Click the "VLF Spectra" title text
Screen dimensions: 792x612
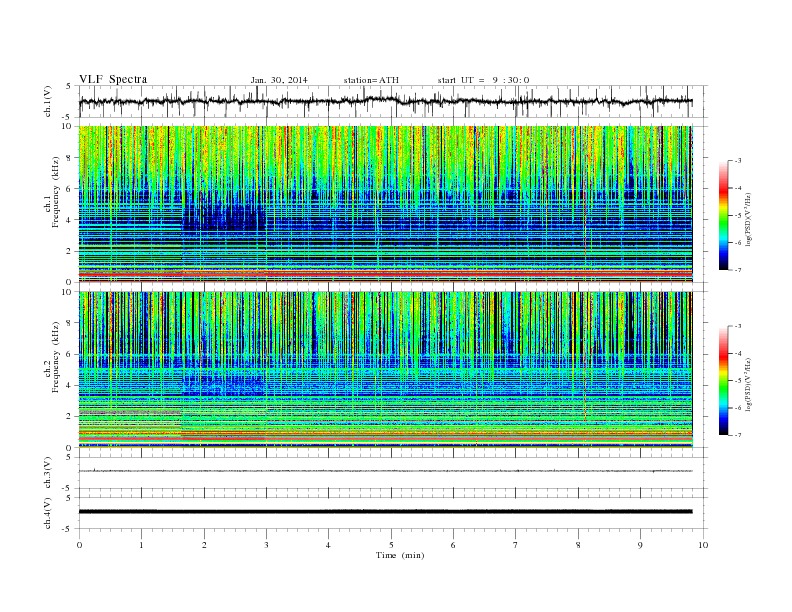pos(113,79)
